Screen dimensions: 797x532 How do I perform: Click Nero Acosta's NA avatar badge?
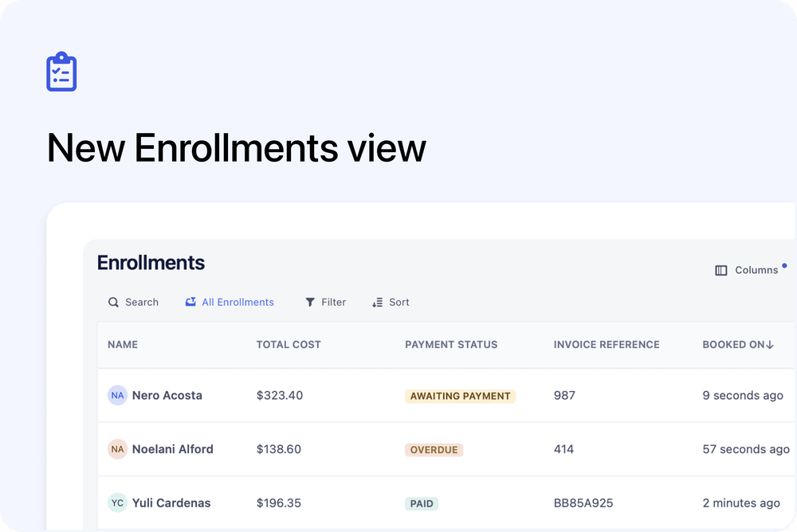point(117,395)
